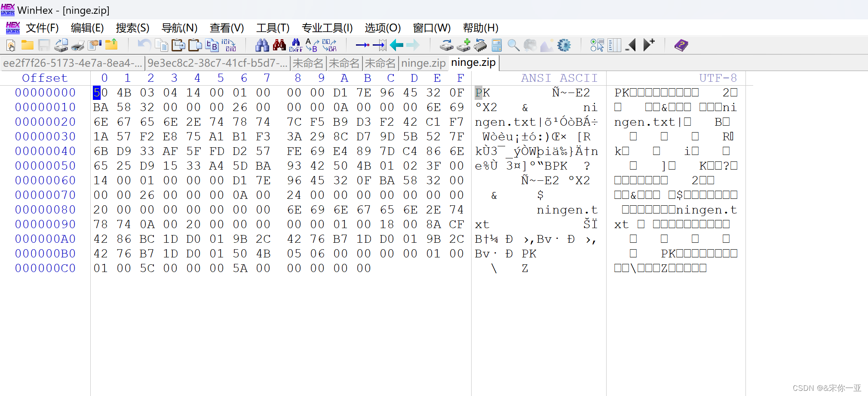Click the three-column layout toolbar icon
Screen dimensions: 868x396
614,45
